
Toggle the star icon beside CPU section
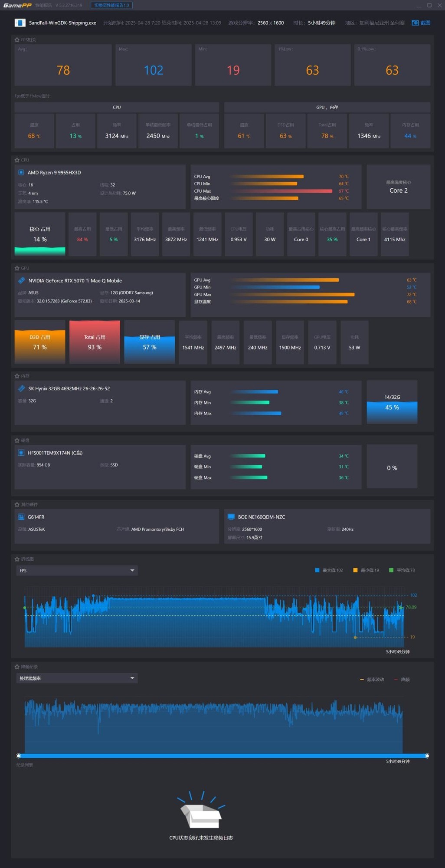tap(17, 160)
